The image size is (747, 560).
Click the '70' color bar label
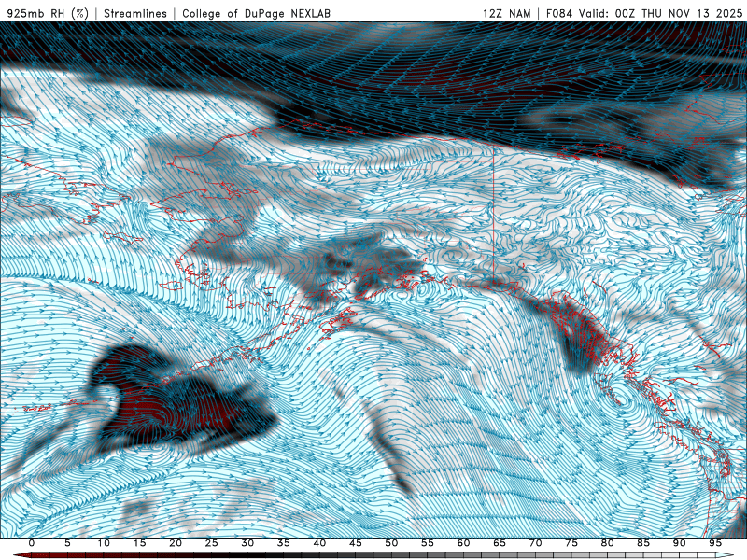[x=535, y=543]
